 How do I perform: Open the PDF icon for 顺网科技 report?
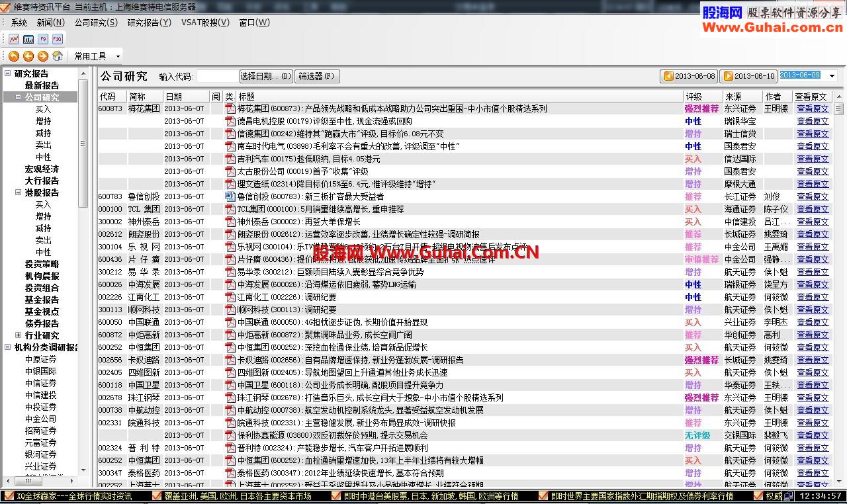coord(230,310)
